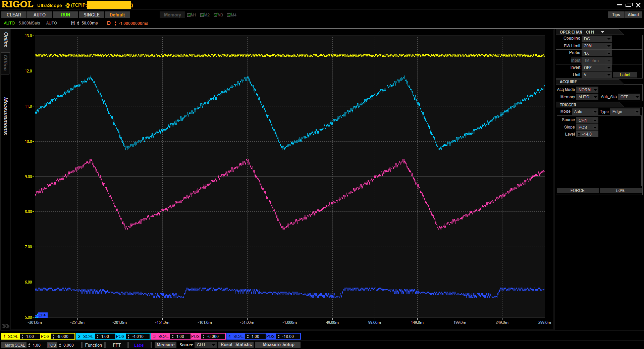
Task: Open the trigger Mode Auto dropdown
Action: point(585,112)
